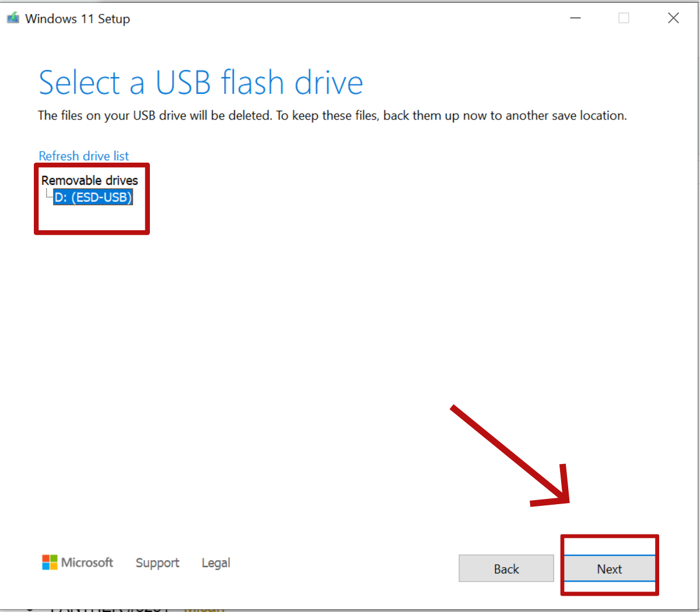
Task: Click the tree connector beside D: drive
Action: [x=48, y=196]
